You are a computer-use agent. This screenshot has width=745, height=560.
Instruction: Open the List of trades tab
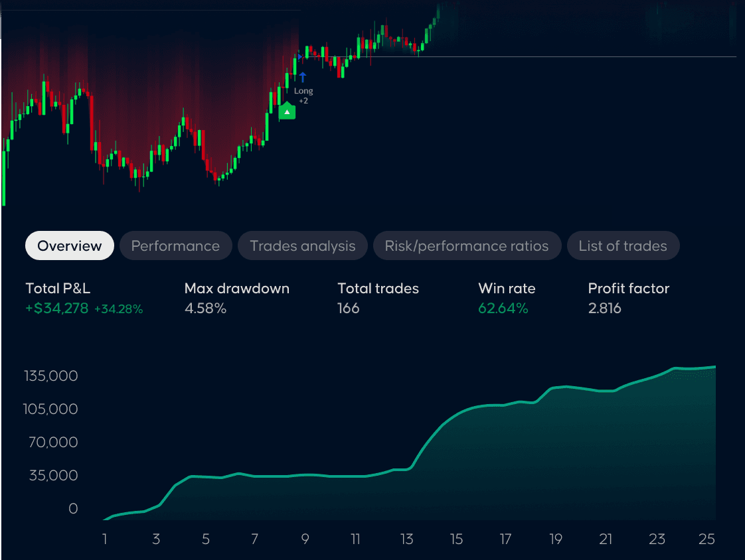click(x=623, y=245)
